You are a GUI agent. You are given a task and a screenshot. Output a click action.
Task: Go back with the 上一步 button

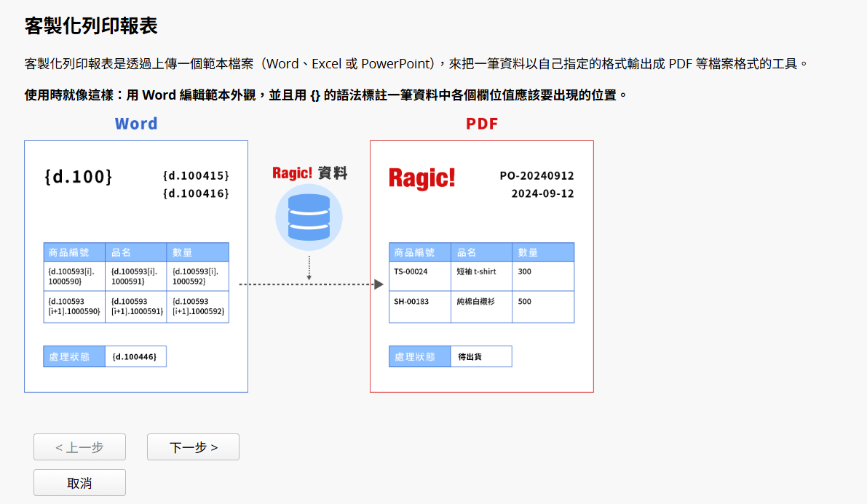[x=79, y=447]
